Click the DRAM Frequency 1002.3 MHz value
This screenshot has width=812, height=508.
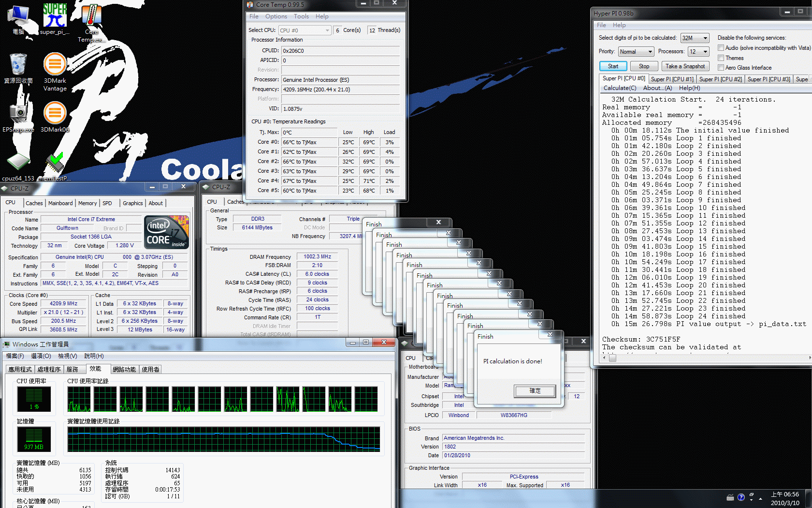[x=317, y=257]
